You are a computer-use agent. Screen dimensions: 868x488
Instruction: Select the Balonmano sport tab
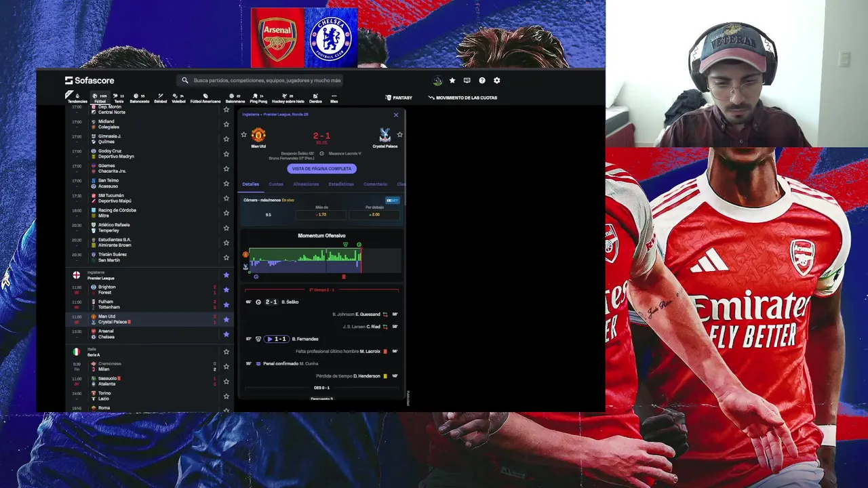click(x=235, y=98)
